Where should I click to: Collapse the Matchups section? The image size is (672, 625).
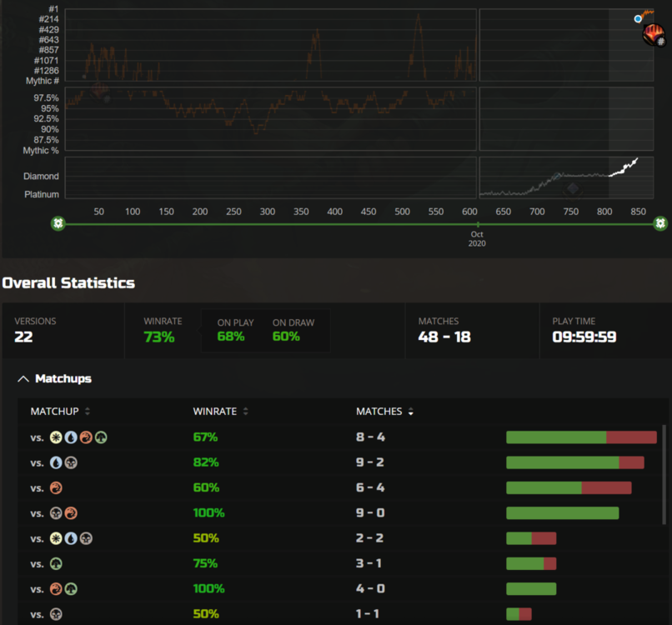click(x=23, y=379)
